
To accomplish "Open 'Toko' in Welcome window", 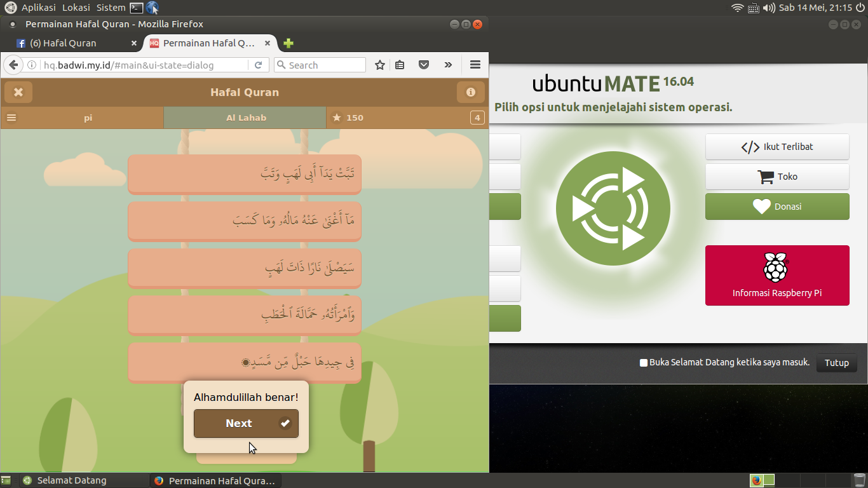I will 777,177.
